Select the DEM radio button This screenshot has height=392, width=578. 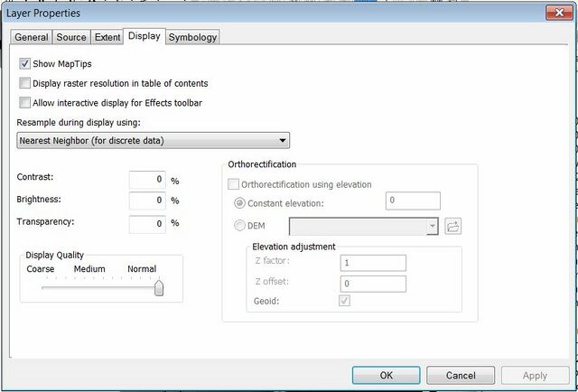(239, 227)
